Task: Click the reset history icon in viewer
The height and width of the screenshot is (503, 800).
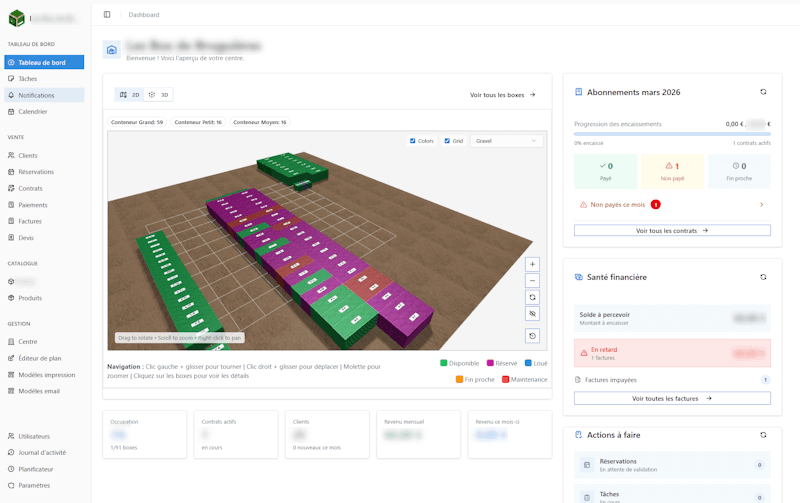Action: pyautogui.click(x=532, y=337)
